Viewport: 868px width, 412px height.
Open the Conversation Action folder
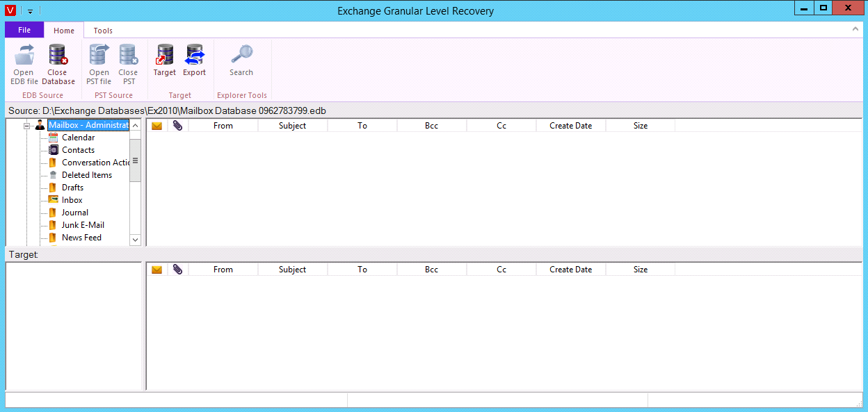coord(95,163)
